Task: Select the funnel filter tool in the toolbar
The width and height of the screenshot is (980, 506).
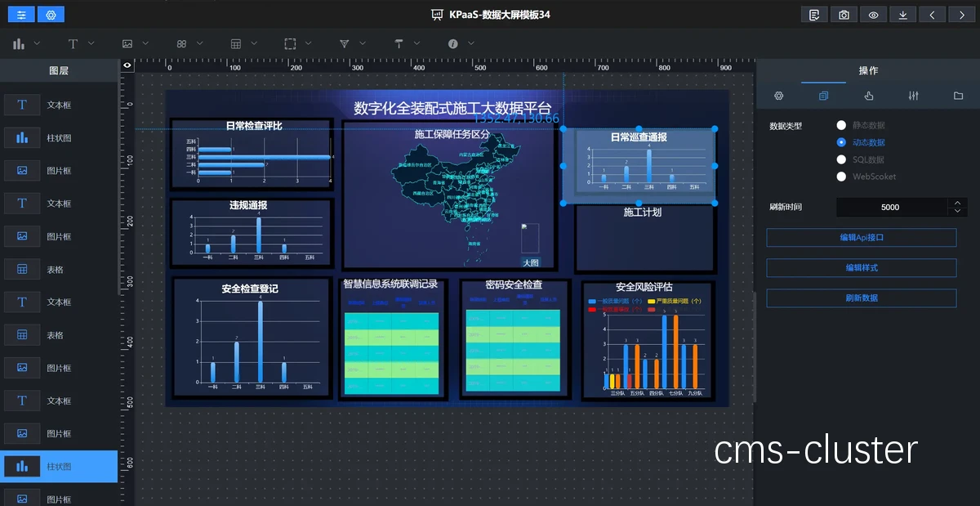Action: click(x=344, y=43)
